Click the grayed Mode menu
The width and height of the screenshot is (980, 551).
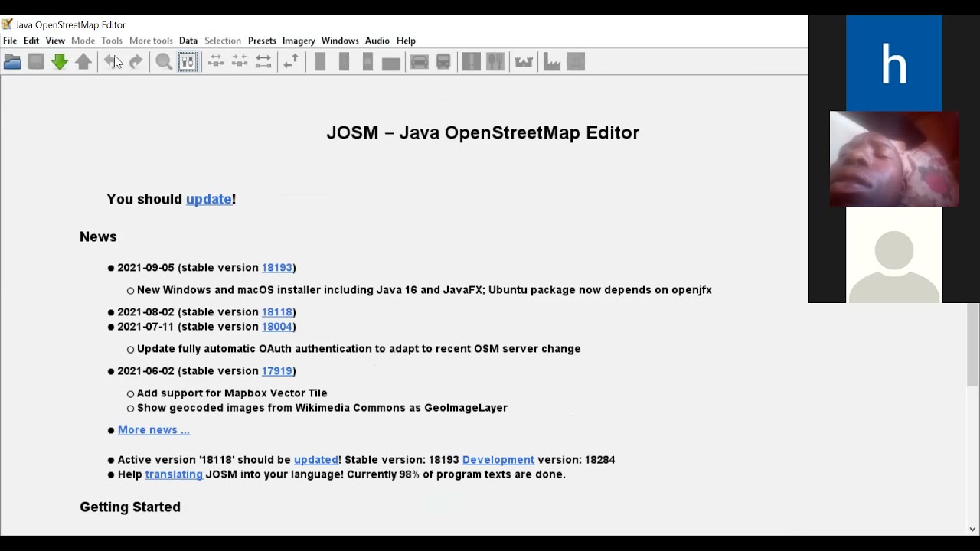tap(83, 41)
